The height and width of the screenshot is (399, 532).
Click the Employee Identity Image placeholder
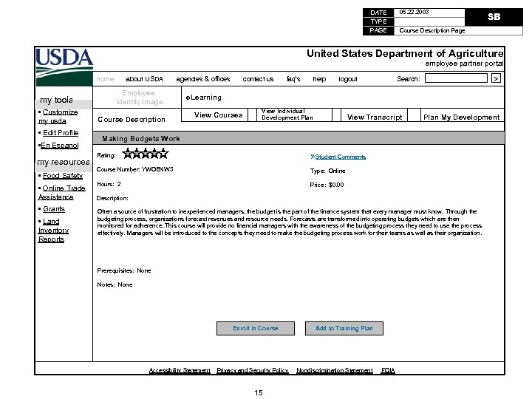point(137,97)
